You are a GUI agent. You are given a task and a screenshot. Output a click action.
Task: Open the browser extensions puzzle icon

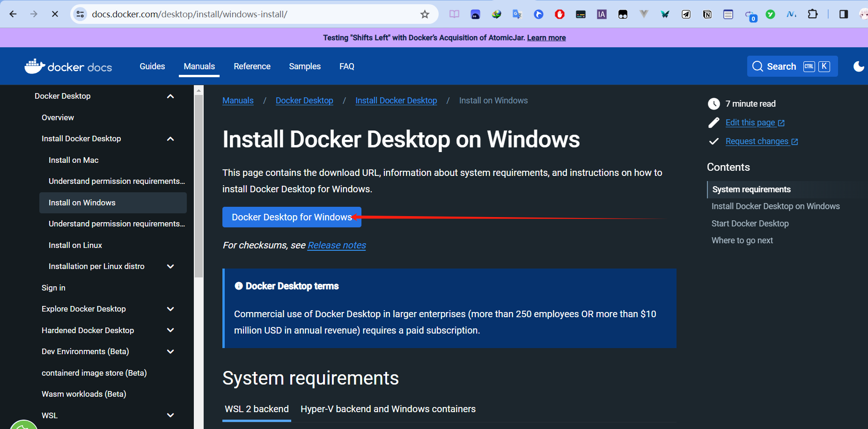tap(813, 14)
